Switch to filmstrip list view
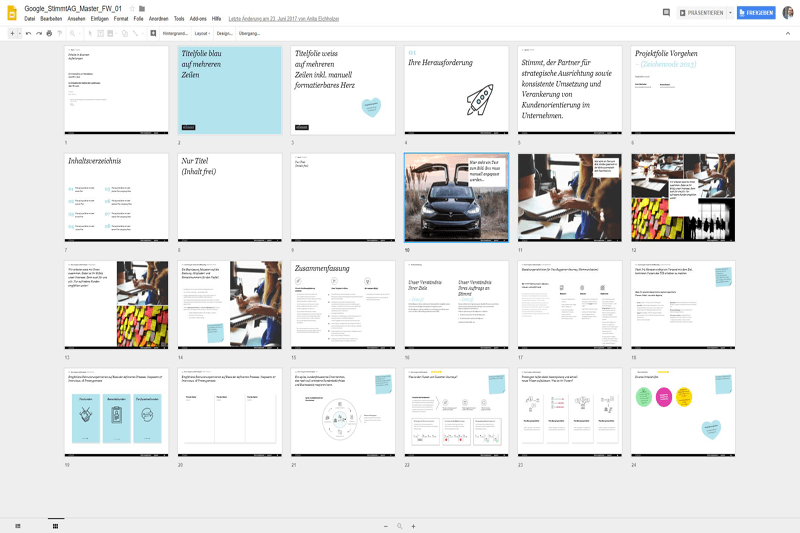The width and height of the screenshot is (800, 533). [x=18, y=526]
